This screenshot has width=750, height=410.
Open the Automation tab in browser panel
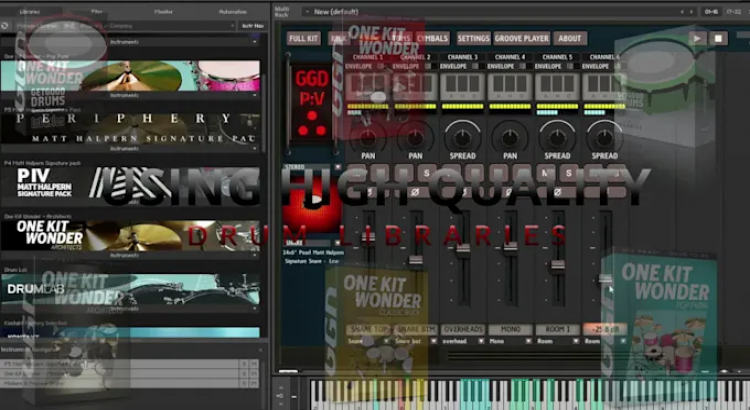point(232,11)
